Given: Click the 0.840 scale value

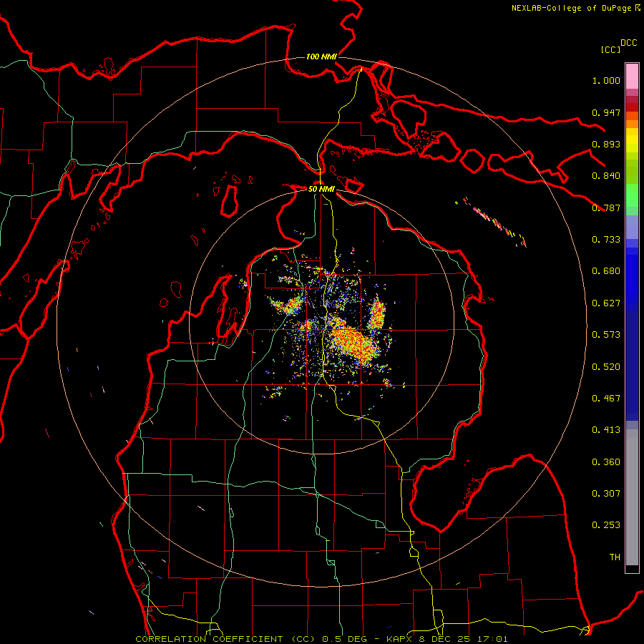Looking at the screenshot, I should coord(606,176).
